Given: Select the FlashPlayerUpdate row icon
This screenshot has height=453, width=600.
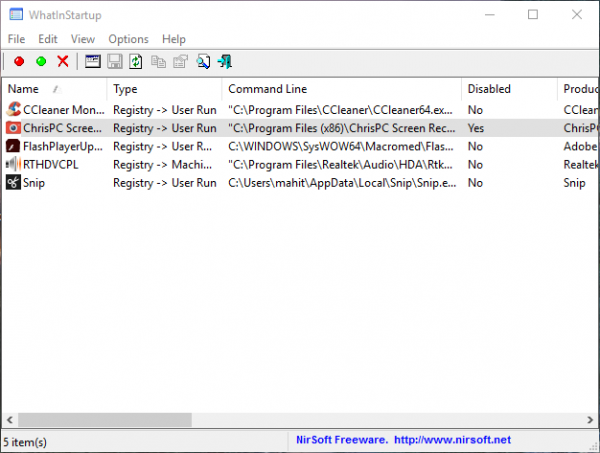Looking at the screenshot, I should coord(13,146).
